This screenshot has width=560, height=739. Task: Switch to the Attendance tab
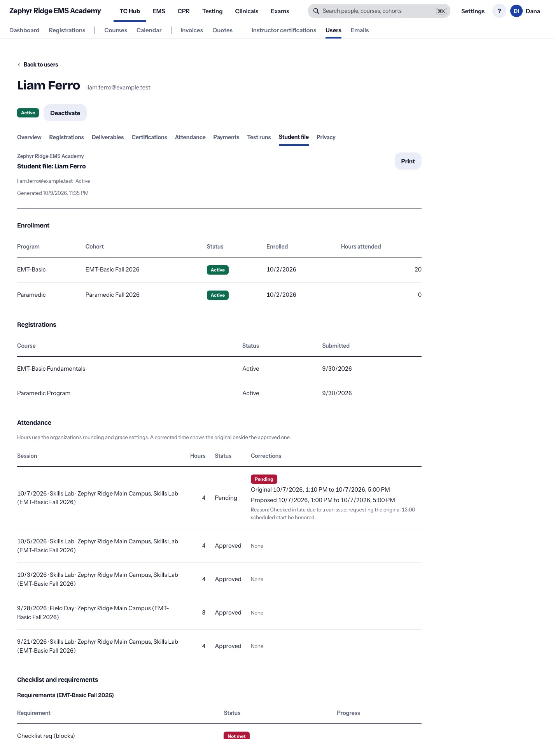[x=190, y=137]
